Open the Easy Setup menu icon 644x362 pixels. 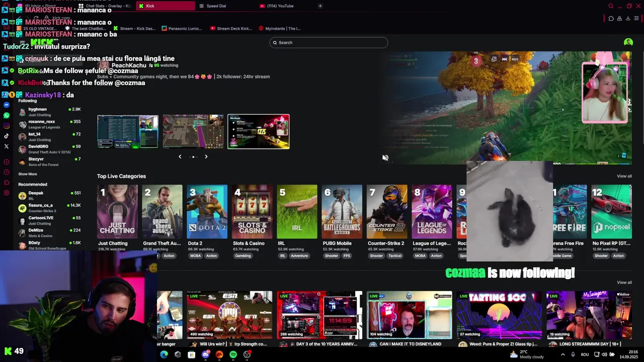[x=636, y=19]
